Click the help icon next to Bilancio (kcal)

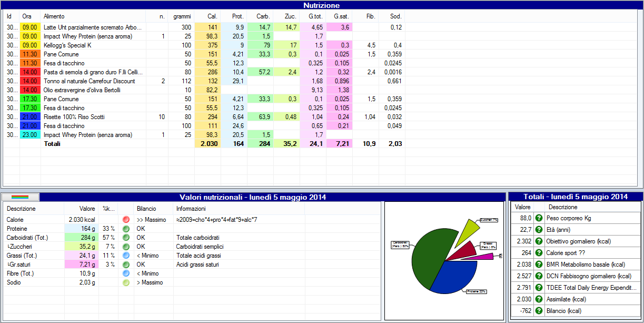[539, 311]
